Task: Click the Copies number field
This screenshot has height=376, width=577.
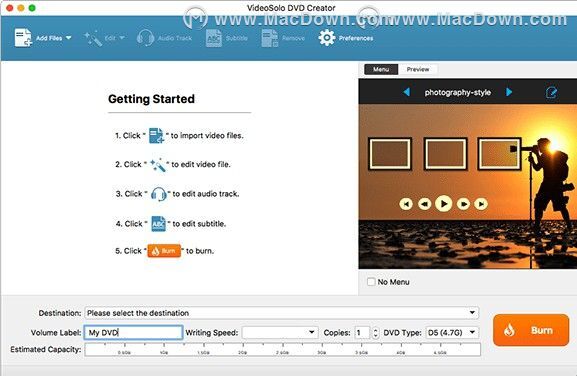Action: point(362,333)
